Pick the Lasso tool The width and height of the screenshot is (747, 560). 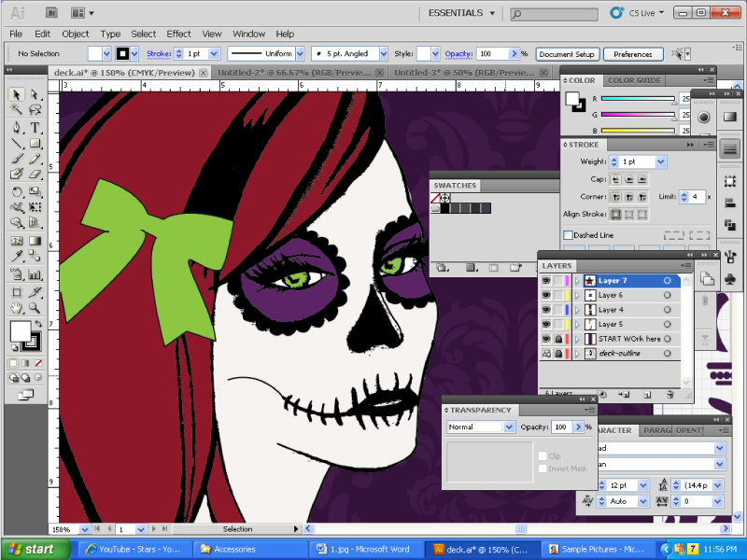coord(35,110)
